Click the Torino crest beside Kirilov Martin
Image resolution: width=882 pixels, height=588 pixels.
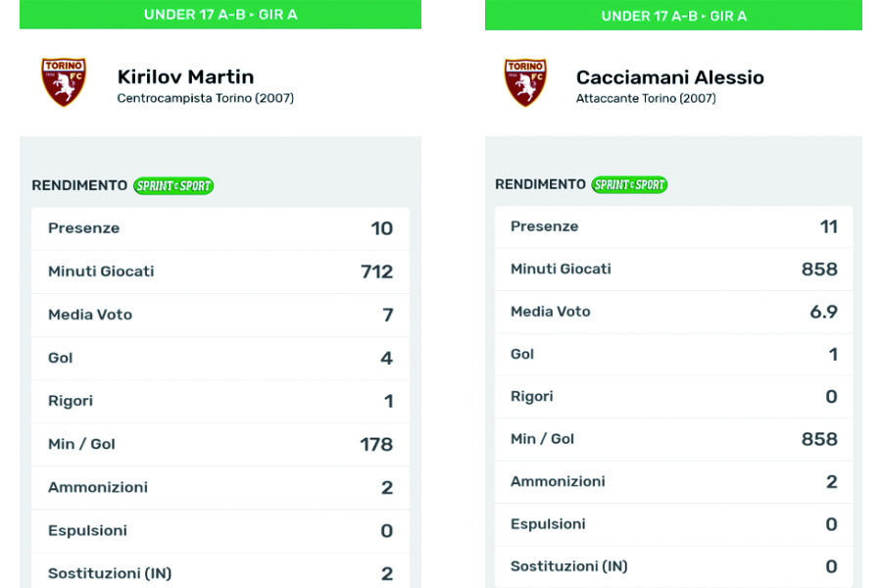click(x=63, y=82)
